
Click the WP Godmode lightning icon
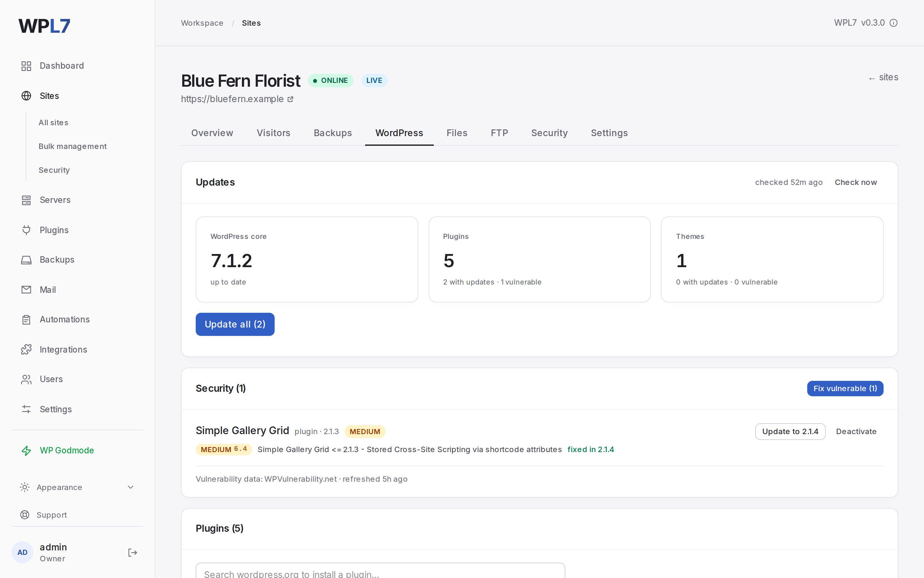pyautogui.click(x=26, y=451)
